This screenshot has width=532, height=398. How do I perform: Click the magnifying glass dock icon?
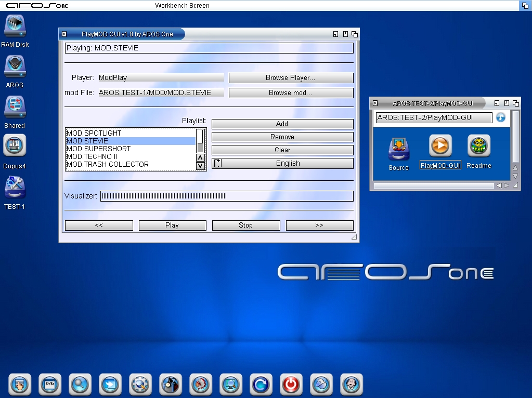tap(80, 384)
